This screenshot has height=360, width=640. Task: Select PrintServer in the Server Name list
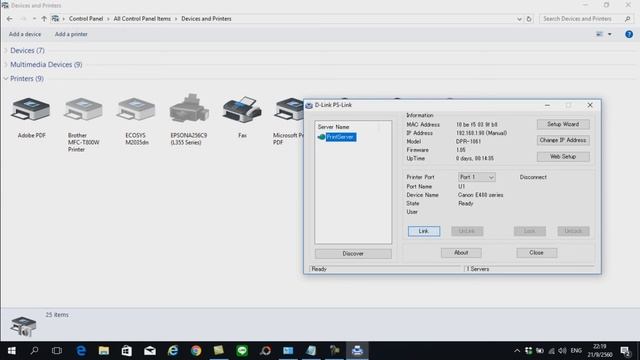[x=340, y=137]
